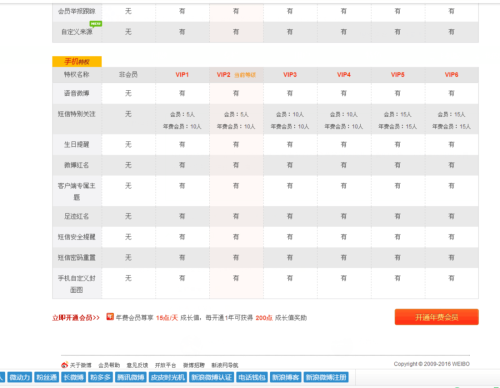Click the 开通年费会员 orange button
The image size is (500, 388).
(437, 317)
